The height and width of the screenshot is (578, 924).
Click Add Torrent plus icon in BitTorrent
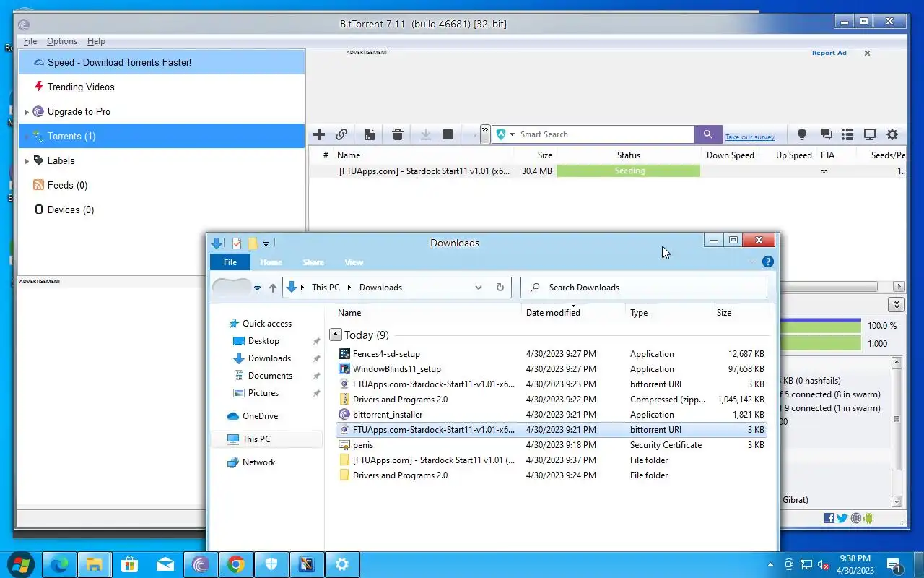[319, 134]
